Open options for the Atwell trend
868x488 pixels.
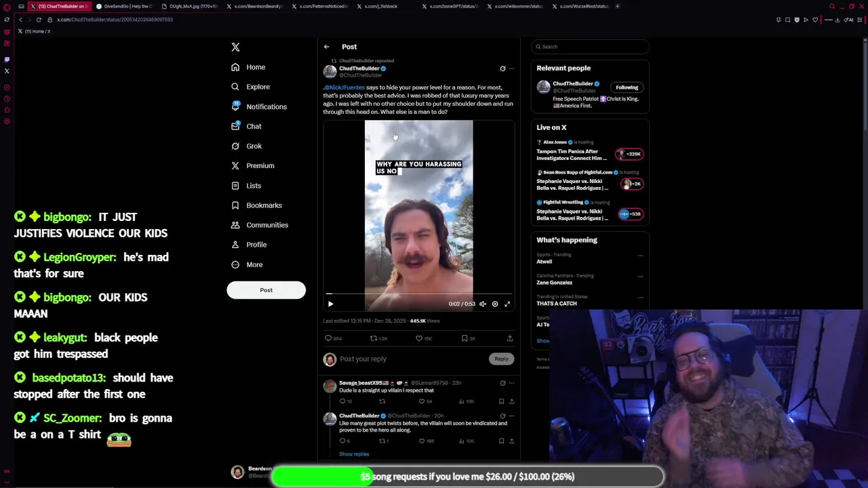[x=640, y=256]
